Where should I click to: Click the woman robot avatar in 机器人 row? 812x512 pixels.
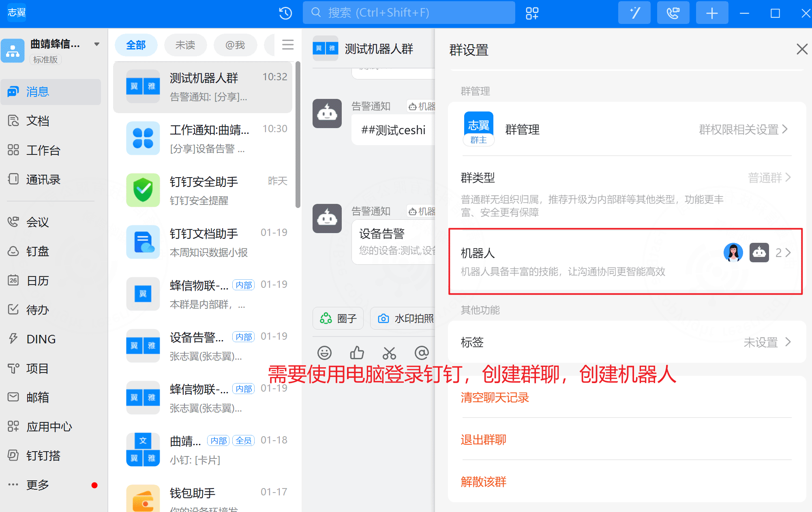(733, 253)
